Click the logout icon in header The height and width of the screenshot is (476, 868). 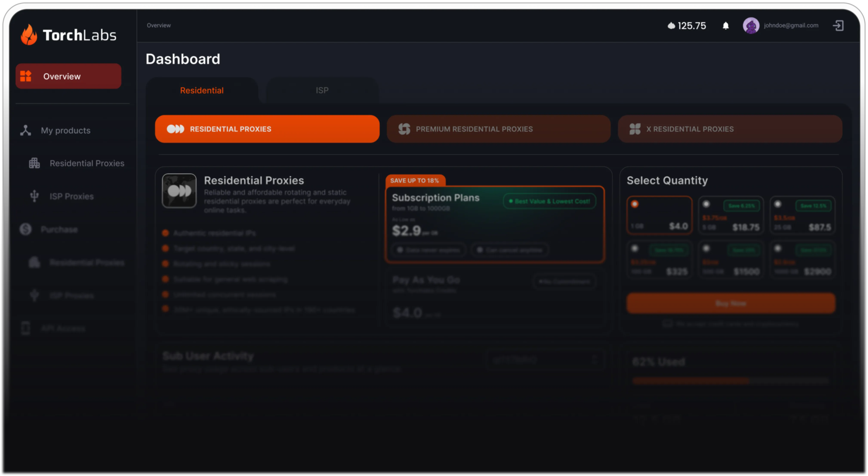838,26
